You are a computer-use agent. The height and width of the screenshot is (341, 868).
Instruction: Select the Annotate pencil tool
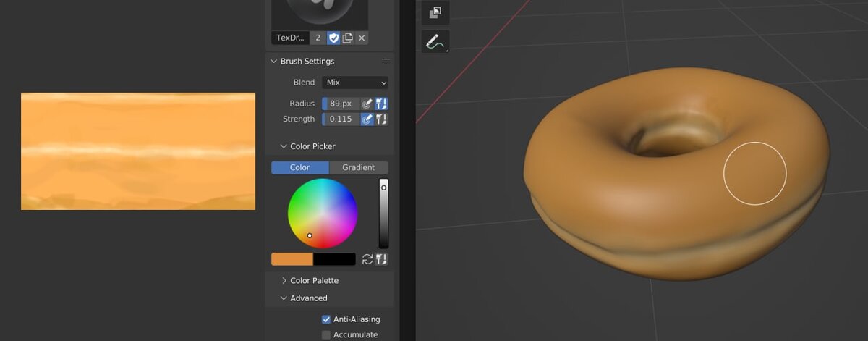tap(435, 42)
